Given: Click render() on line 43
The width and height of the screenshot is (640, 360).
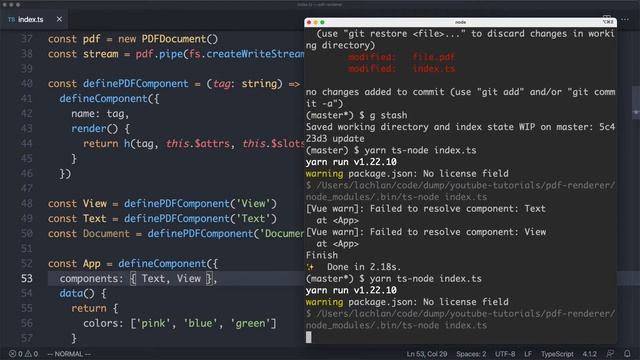Looking at the screenshot, I should pos(95,129).
